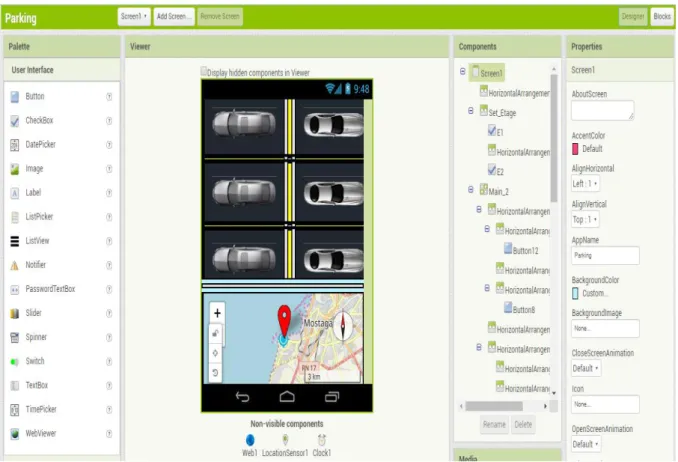This screenshot has height=462, width=678.
Task: Open the AccentColor swatch
Action: 575,149
